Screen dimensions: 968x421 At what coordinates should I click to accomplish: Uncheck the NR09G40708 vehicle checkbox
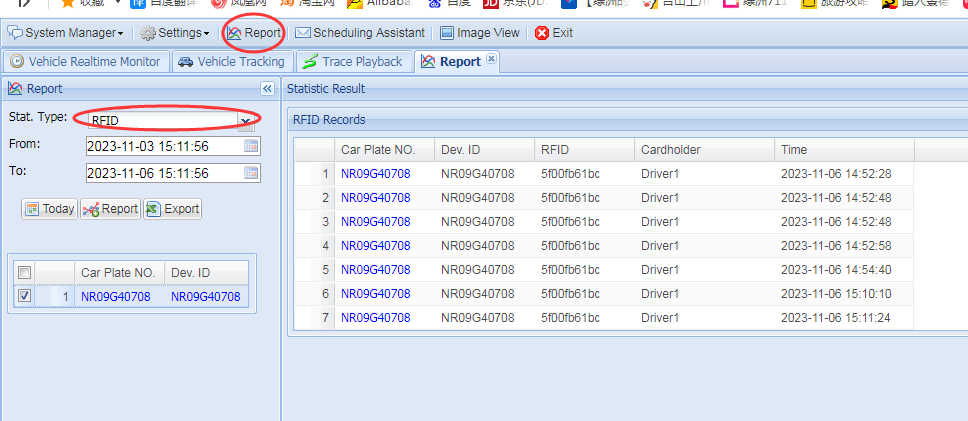coord(25,296)
